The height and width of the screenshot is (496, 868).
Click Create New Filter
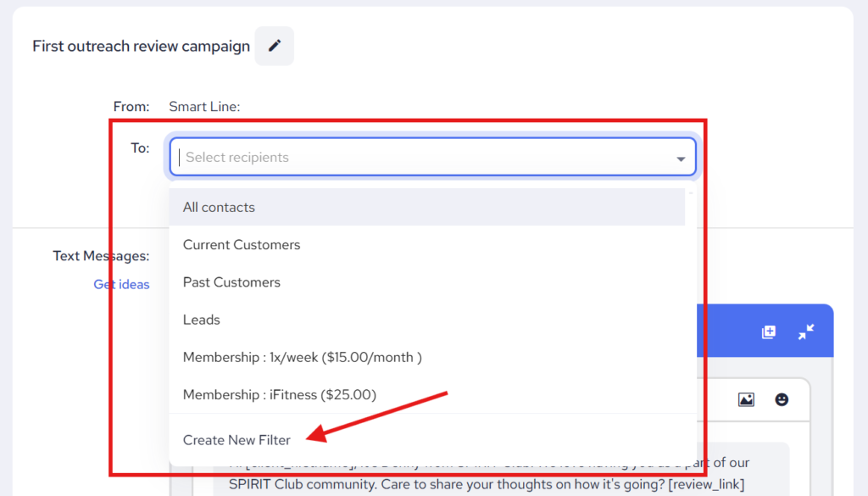click(236, 440)
